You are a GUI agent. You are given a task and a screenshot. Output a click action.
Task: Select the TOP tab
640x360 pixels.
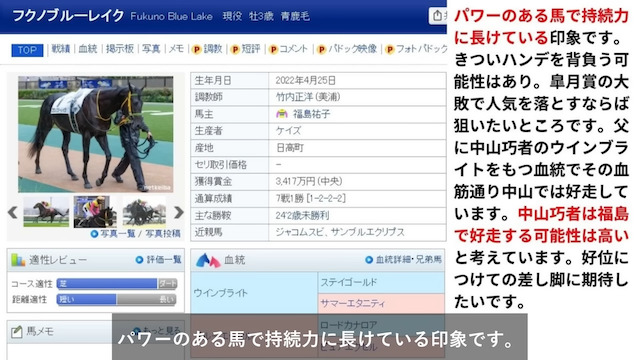[x=27, y=50]
